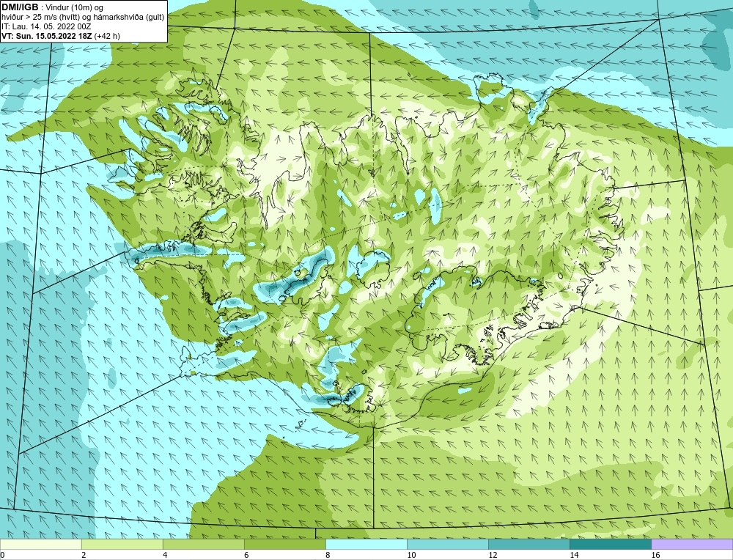Click the legend value label '8'

click(x=328, y=555)
